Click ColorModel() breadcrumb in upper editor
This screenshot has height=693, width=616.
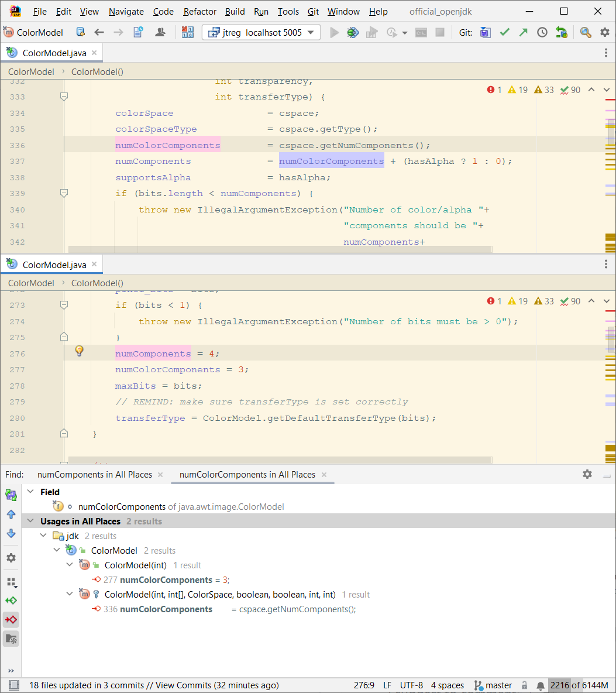(97, 71)
